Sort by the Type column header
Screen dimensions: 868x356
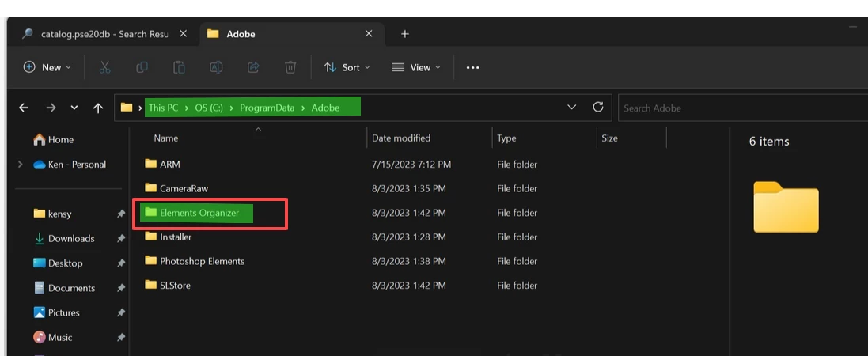(506, 138)
